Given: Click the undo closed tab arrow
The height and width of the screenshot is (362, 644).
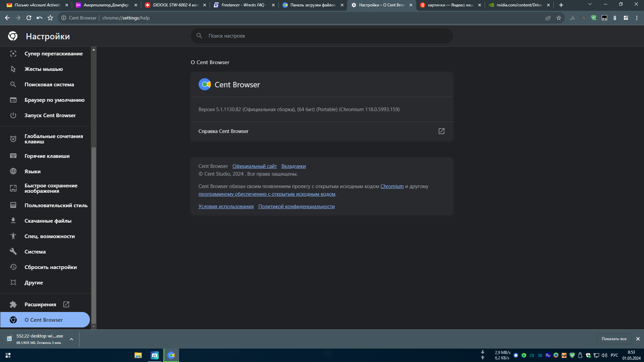Looking at the screenshot, I should pyautogui.click(x=40, y=18).
